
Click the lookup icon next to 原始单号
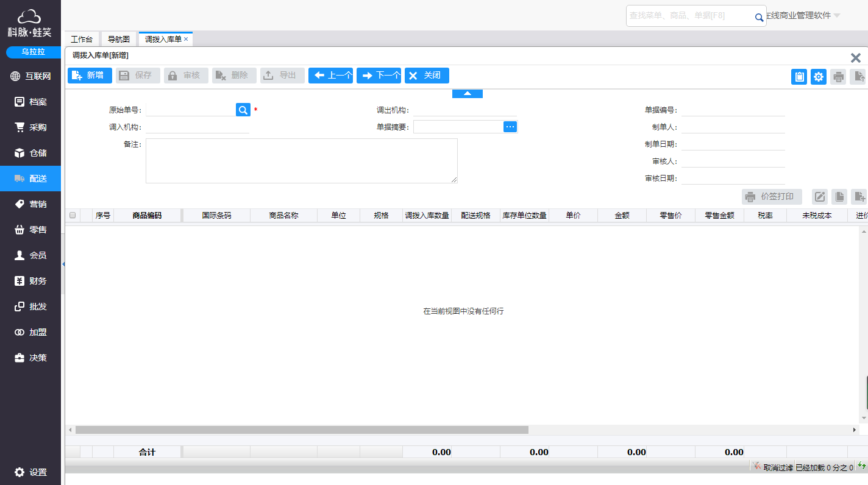pyautogui.click(x=243, y=110)
